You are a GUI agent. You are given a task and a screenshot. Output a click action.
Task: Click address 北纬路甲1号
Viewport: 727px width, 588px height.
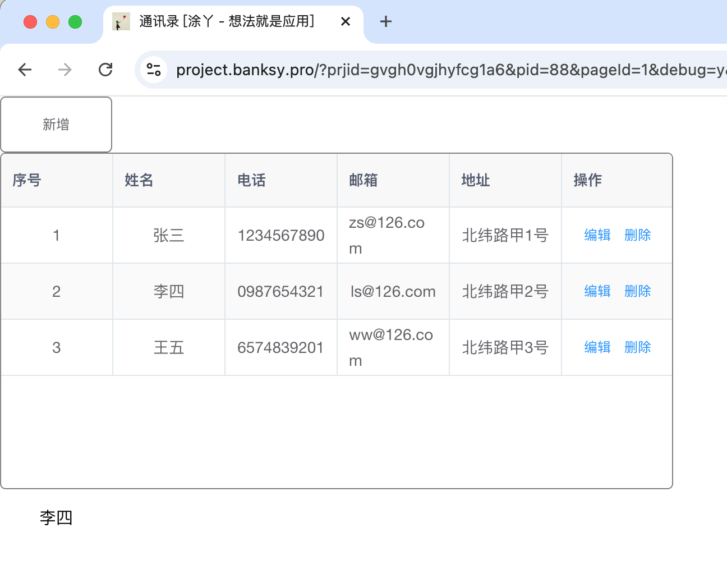(x=505, y=235)
